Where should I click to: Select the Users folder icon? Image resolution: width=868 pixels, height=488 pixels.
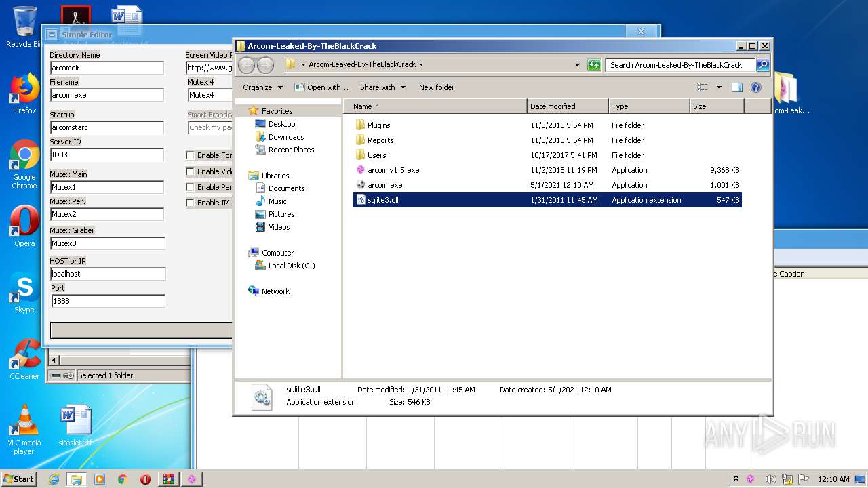pos(360,155)
